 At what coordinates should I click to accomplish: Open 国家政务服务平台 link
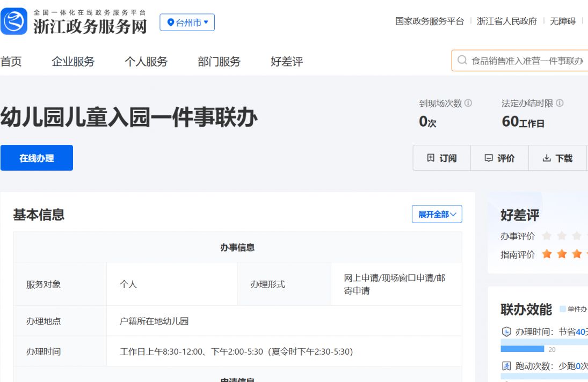(x=430, y=21)
